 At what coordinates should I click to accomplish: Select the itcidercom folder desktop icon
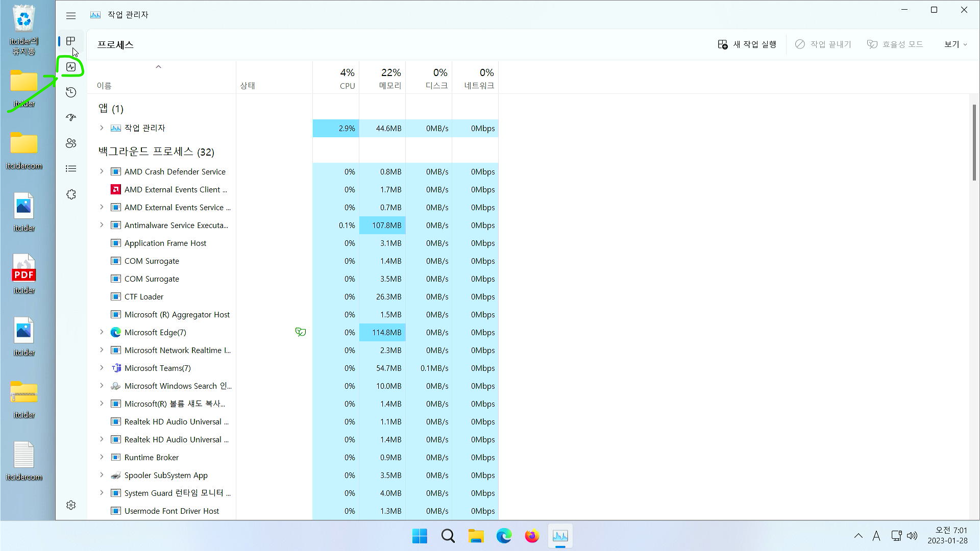click(24, 150)
